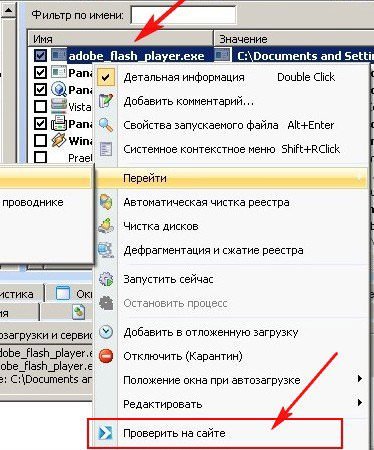The width and height of the screenshot is (374, 450).
Task: Select Свойства запускаемого файла
Action: coord(232,125)
